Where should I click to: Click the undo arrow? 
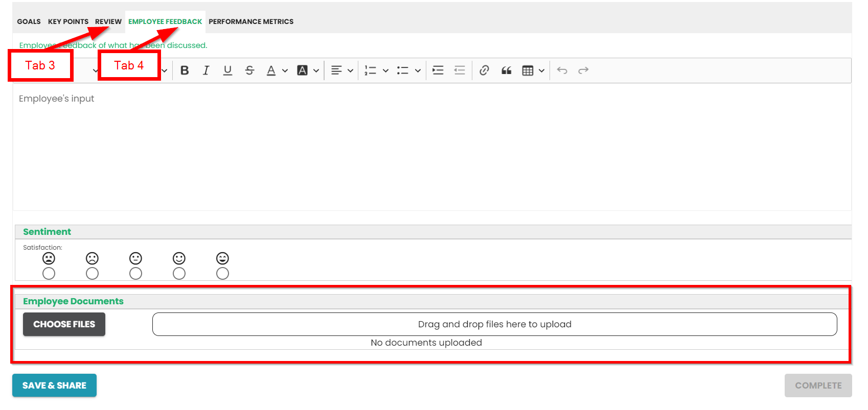coord(562,70)
